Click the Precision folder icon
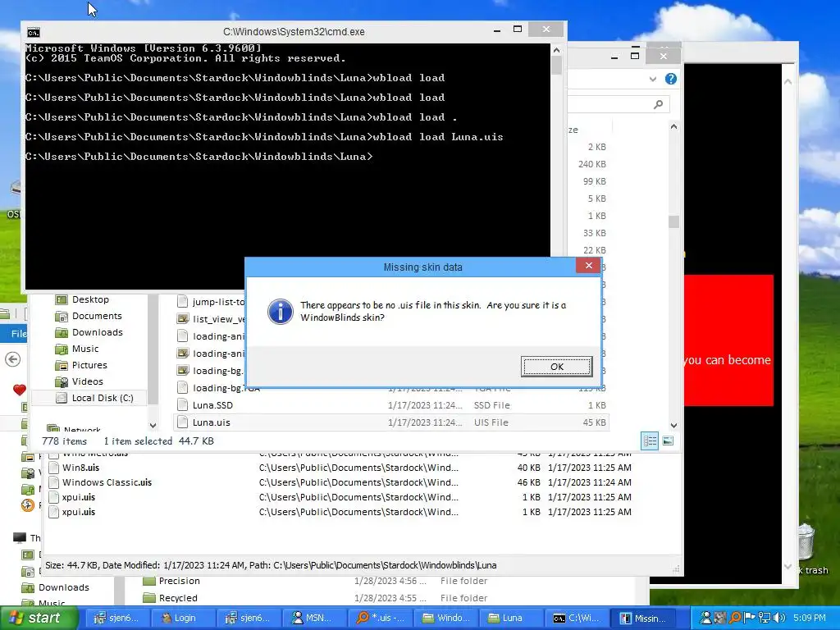 [149, 581]
